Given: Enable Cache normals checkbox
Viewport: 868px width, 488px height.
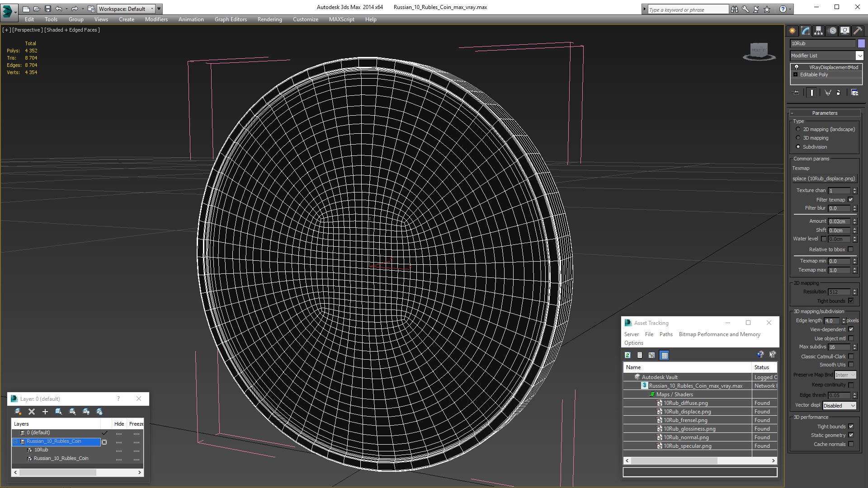Looking at the screenshot, I should (851, 444).
